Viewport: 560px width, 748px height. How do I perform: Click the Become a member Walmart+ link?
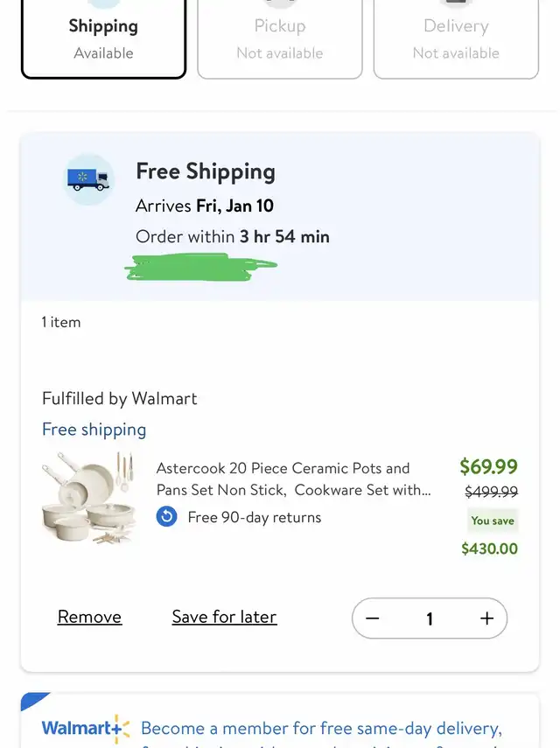pyautogui.click(x=321, y=728)
